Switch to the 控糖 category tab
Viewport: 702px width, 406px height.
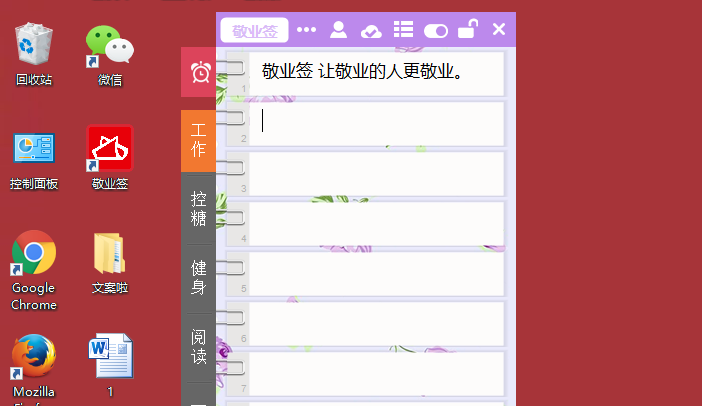tap(198, 209)
